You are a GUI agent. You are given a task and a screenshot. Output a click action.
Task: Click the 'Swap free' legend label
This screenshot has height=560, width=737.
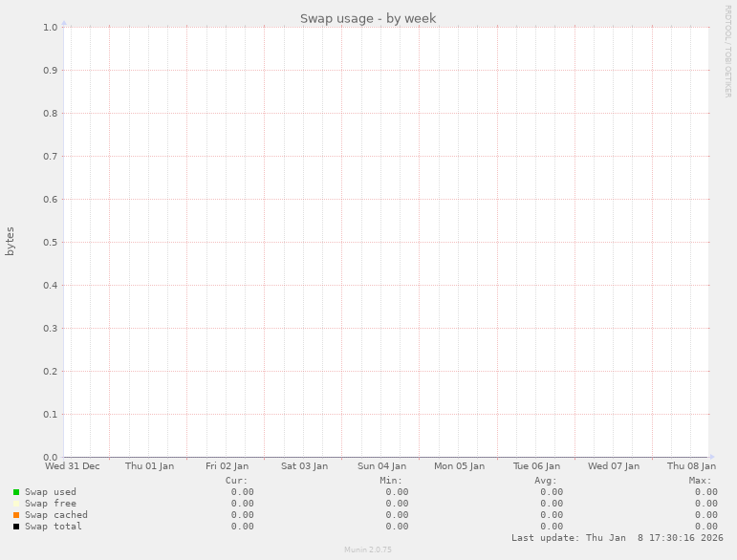(51, 504)
